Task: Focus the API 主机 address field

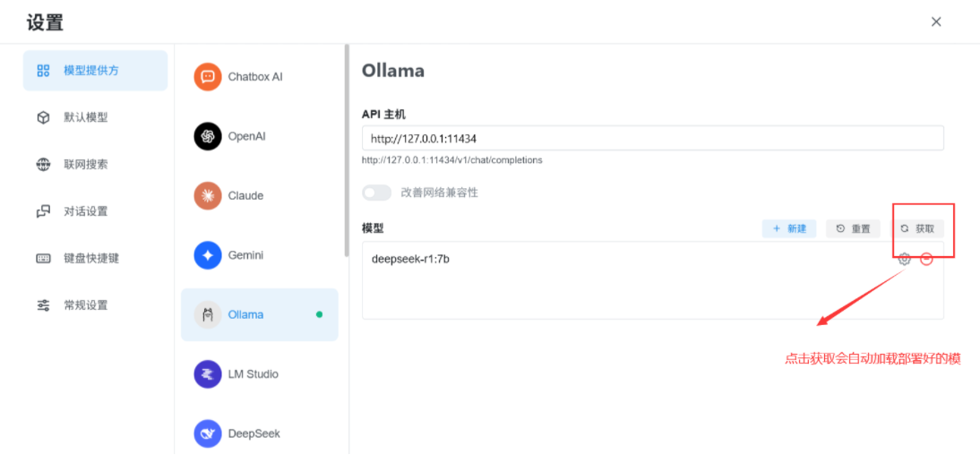Action: 652,138
